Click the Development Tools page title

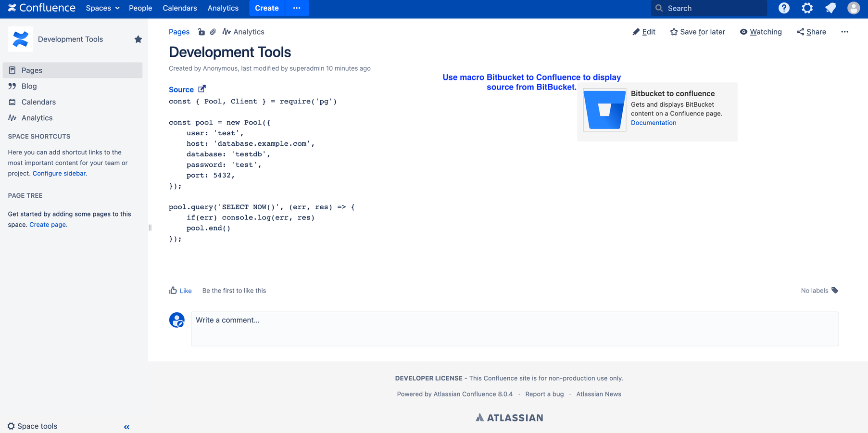tap(230, 52)
